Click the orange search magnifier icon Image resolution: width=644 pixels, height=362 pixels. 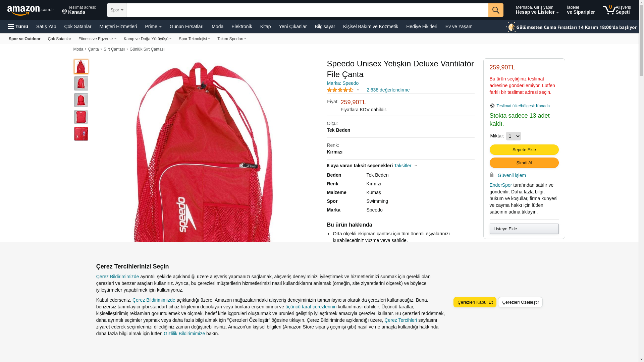coord(496,10)
